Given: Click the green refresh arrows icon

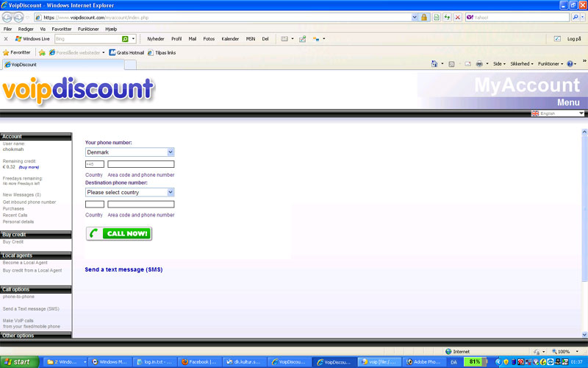Looking at the screenshot, I should [x=447, y=17].
